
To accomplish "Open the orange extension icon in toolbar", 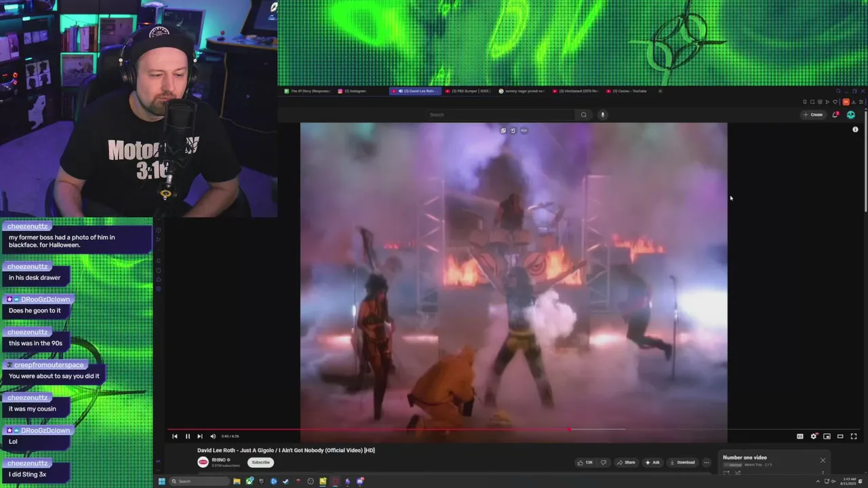I will (x=846, y=102).
